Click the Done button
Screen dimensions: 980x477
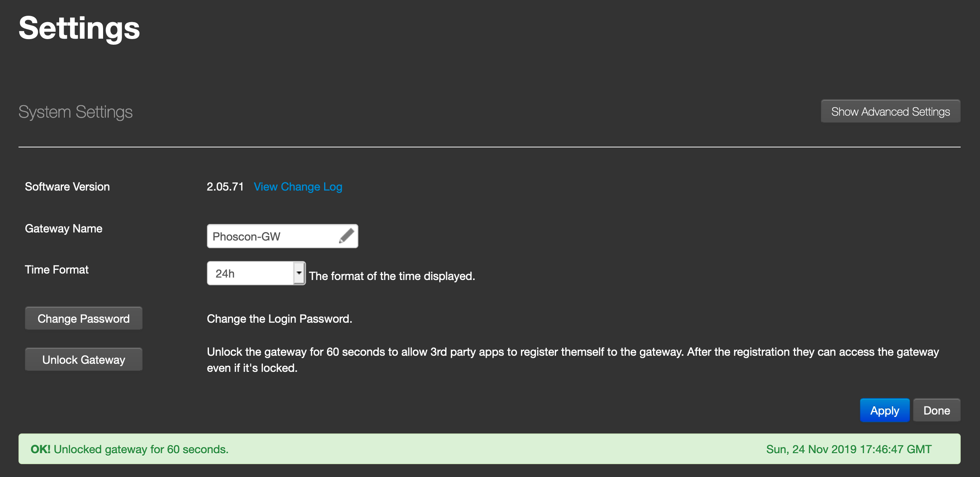pos(937,410)
